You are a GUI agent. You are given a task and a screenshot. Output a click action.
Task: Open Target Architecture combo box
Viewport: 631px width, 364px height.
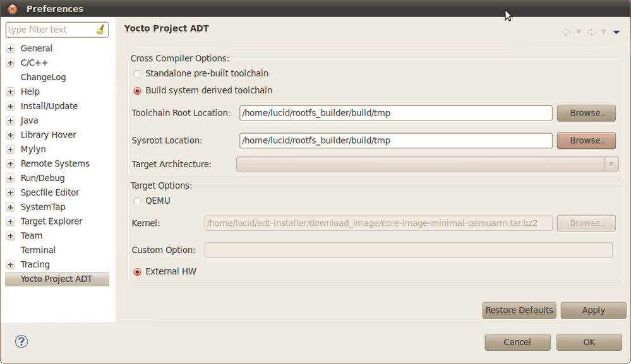coord(428,164)
